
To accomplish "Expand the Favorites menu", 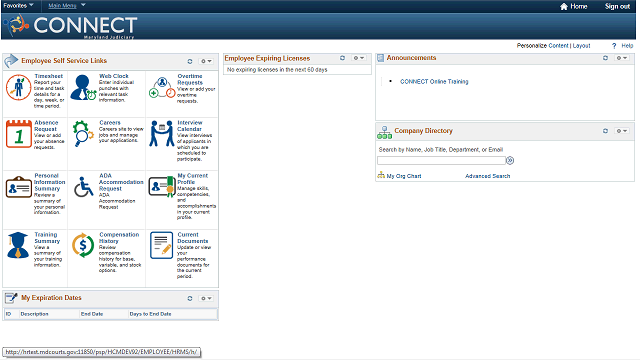I will pos(18,5).
